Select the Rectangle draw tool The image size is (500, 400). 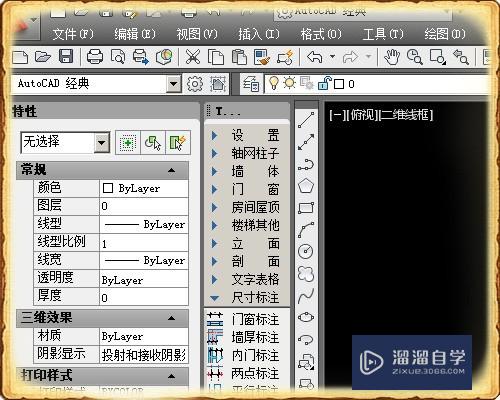(x=306, y=208)
